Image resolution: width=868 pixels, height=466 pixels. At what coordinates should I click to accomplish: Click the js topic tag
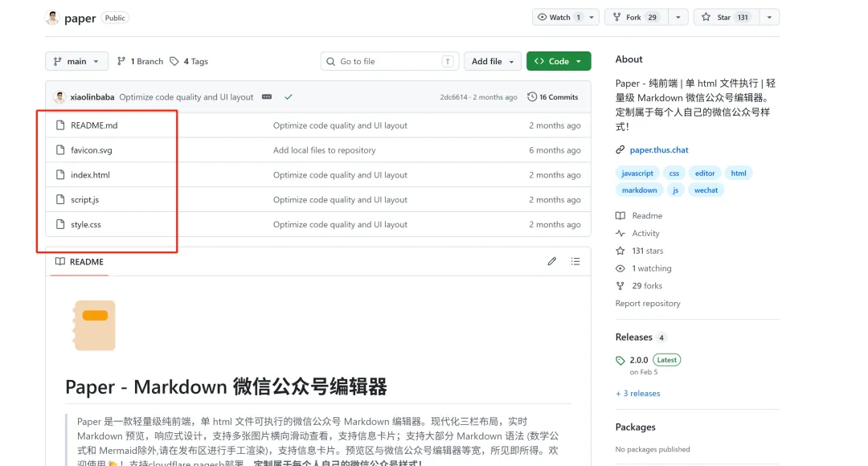[x=675, y=190]
